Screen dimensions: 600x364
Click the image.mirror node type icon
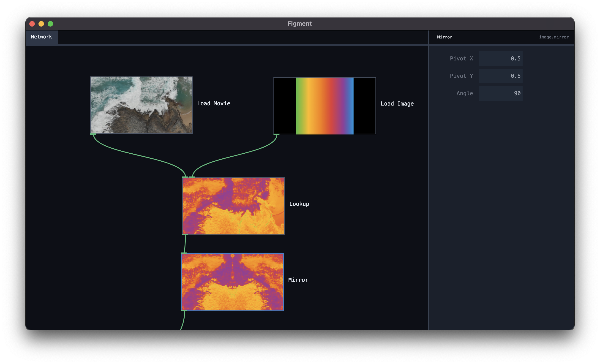[555, 37]
